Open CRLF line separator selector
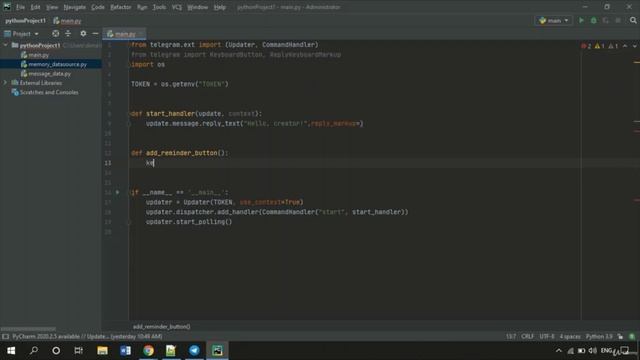This screenshot has height=360, width=640. coord(527,337)
